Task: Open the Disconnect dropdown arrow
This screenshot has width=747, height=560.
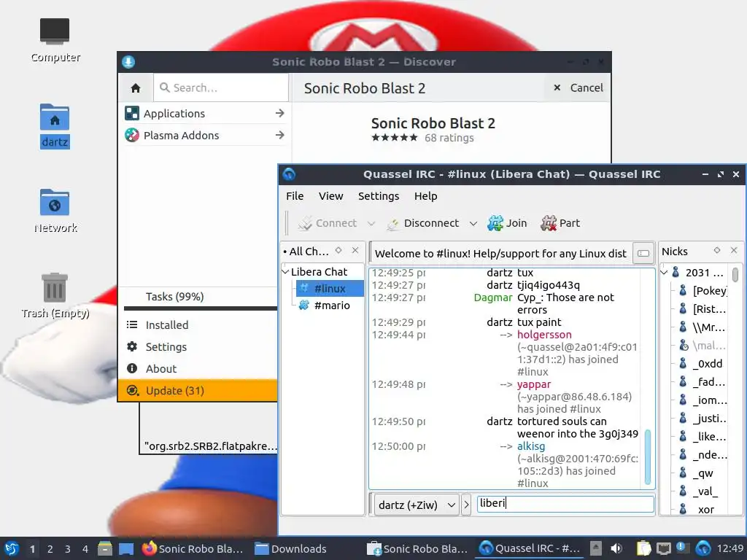Action: pyautogui.click(x=473, y=223)
